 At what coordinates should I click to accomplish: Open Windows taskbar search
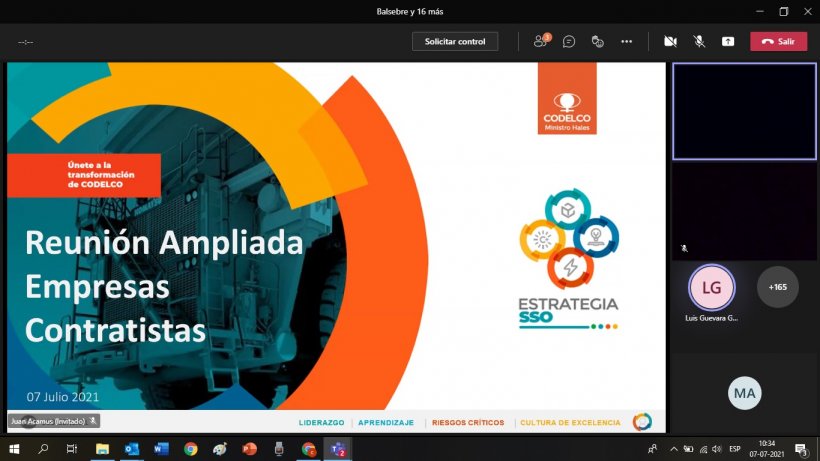pos(43,448)
